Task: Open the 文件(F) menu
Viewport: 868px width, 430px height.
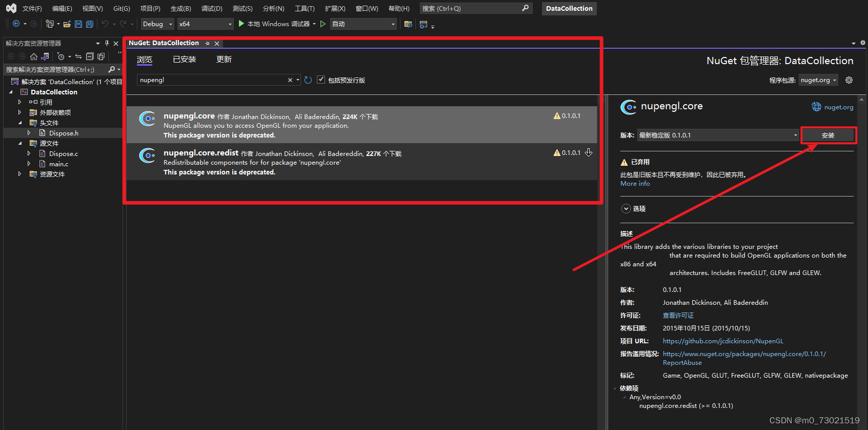Action: [x=32, y=9]
